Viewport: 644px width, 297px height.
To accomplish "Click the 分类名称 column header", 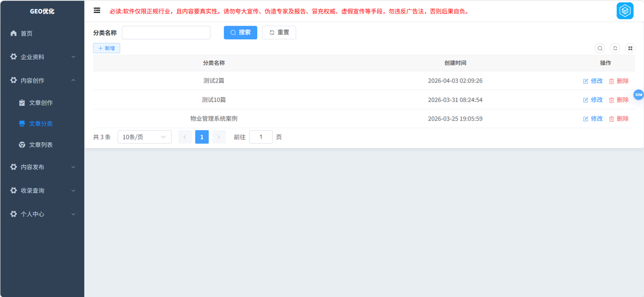I will (x=214, y=63).
